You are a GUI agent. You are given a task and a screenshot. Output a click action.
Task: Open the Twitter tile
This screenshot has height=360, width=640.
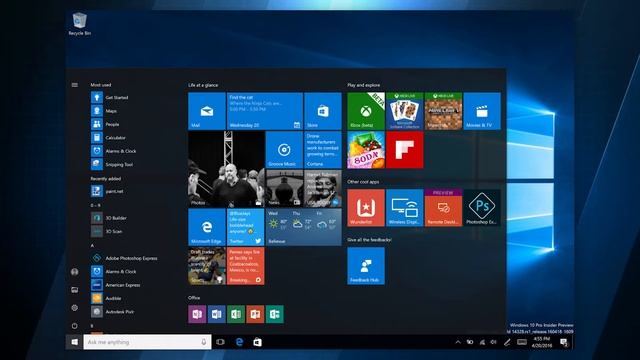245,227
